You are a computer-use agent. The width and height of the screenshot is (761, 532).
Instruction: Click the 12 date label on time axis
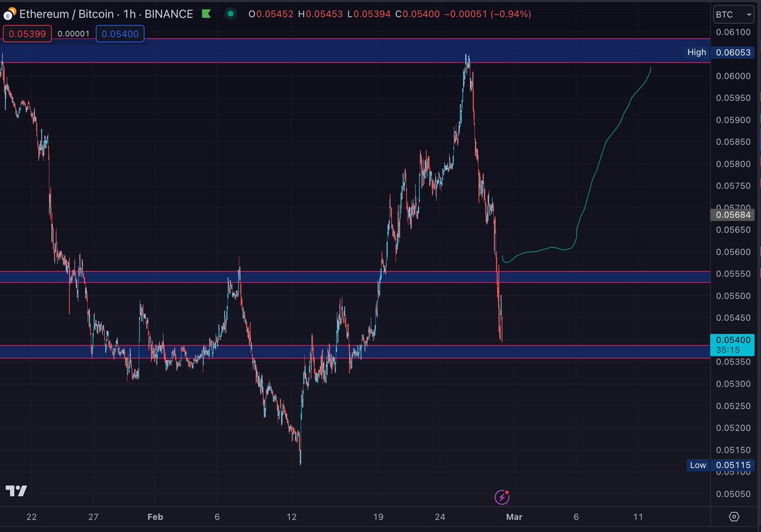click(292, 516)
